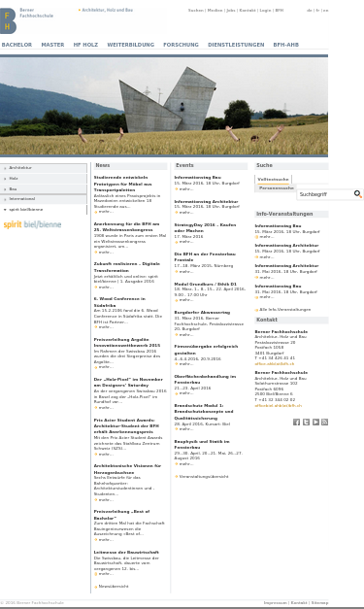Click the Suchbegriff search field
This screenshot has height=609, width=364.
pos(325,194)
